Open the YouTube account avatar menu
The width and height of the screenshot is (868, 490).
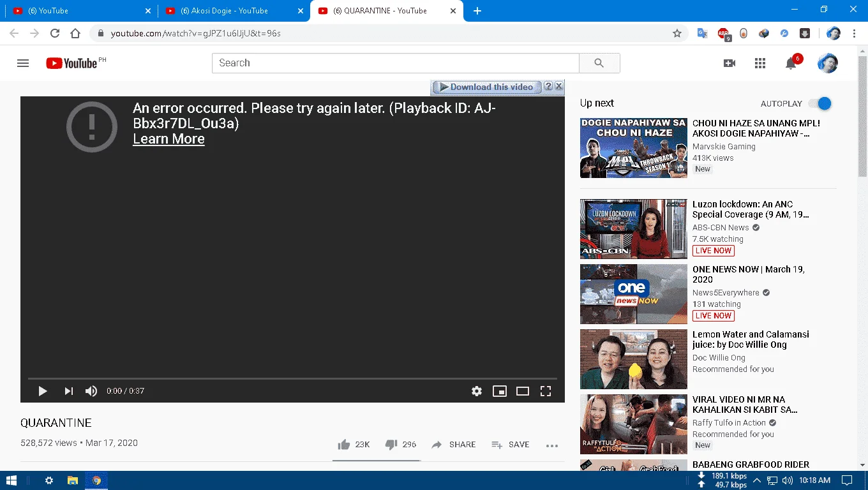(827, 63)
